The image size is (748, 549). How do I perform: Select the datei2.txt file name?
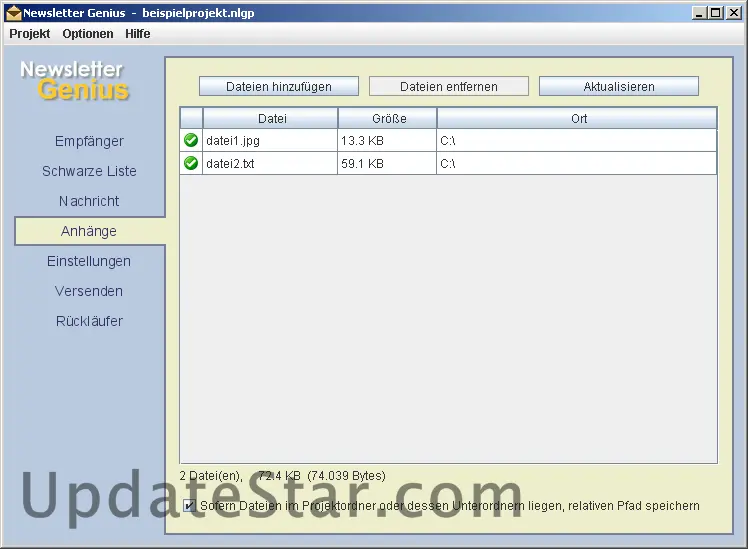coord(230,164)
